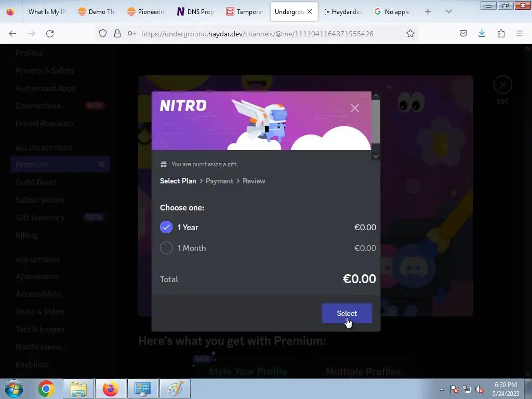
Task: Click the Select Plan breadcrumb step
Action: coord(178,181)
